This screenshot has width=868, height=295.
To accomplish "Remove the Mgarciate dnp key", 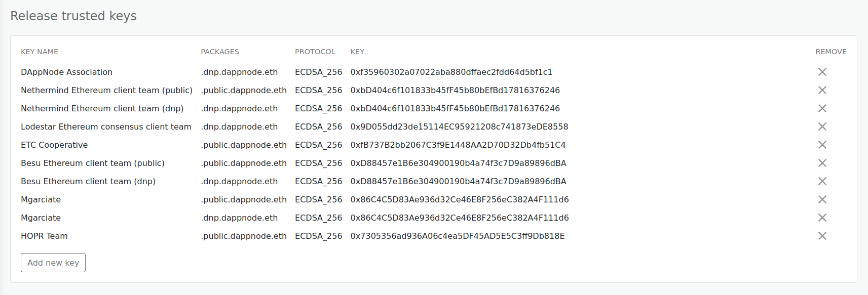I will [822, 218].
